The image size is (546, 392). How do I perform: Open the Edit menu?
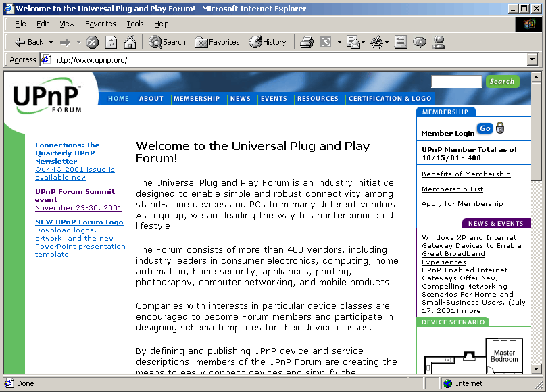tap(43, 24)
